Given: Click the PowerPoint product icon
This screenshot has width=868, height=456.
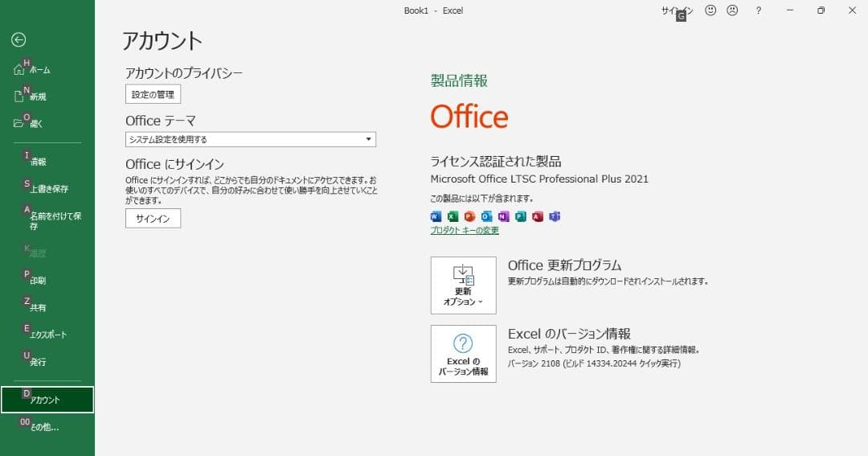Looking at the screenshot, I should [x=469, y=216].
